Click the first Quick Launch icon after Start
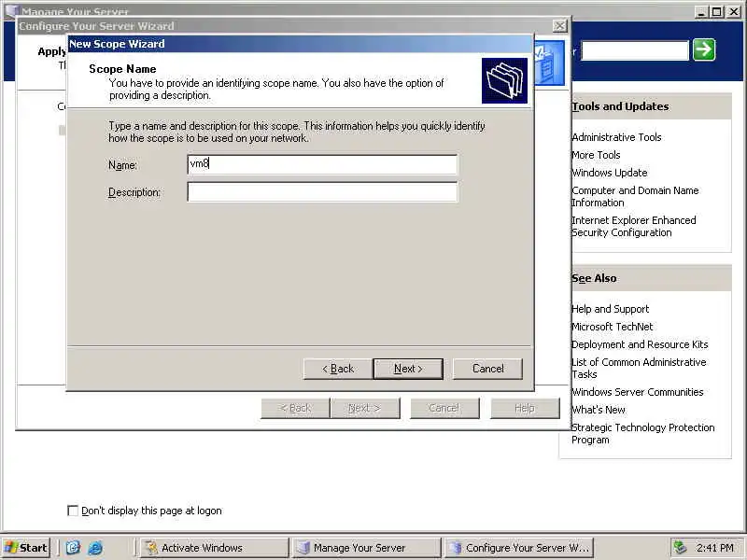Screen dimensions: 747x560 click(x=73, y=548)
